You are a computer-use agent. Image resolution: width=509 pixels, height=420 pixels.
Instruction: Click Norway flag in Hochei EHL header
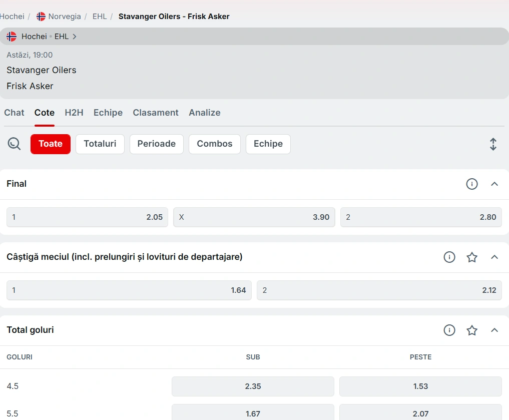[12, 37]
